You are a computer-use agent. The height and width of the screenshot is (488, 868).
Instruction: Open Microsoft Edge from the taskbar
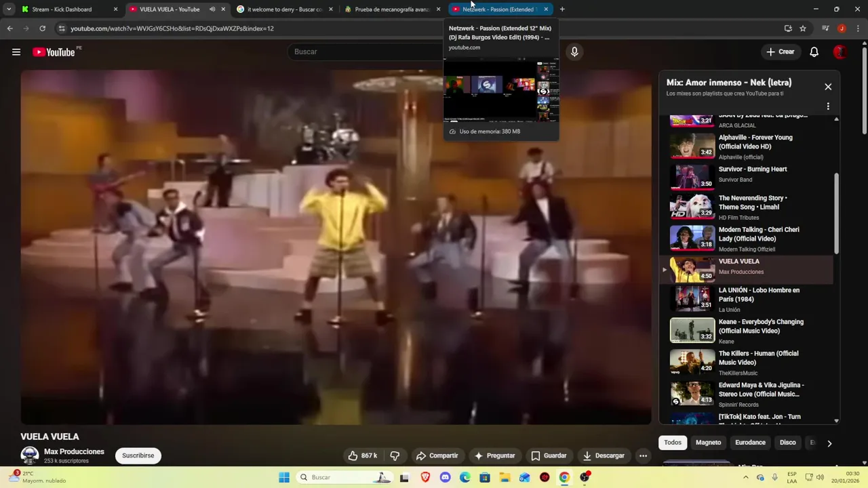(465, 477)
